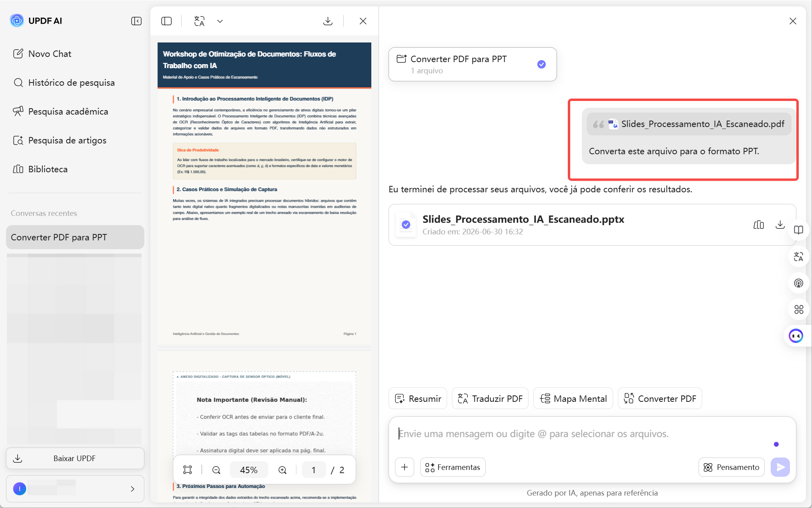The width and height of the screenshot is (812, 508).
Task: Zoom out the PDF preview
Action: [216, 470]
